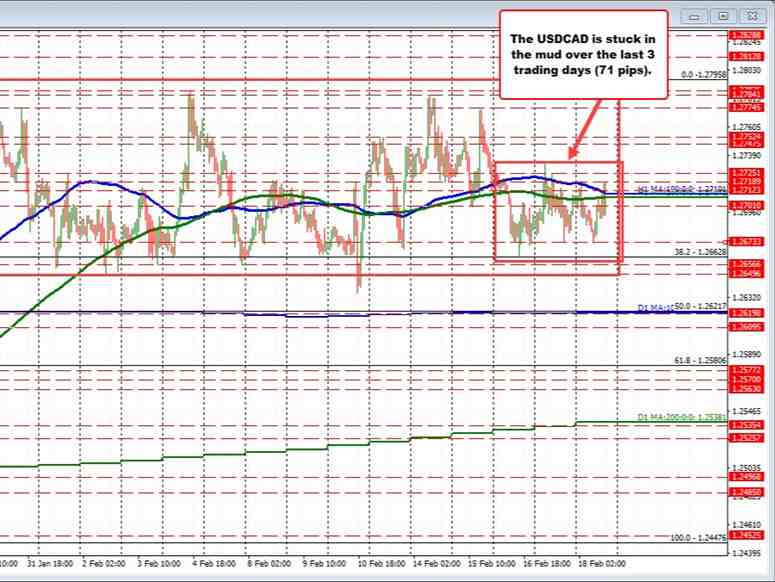Click the 31 Jan 18:00 date label
This screenshot has width=775, height=582.
tap(50, 564)
